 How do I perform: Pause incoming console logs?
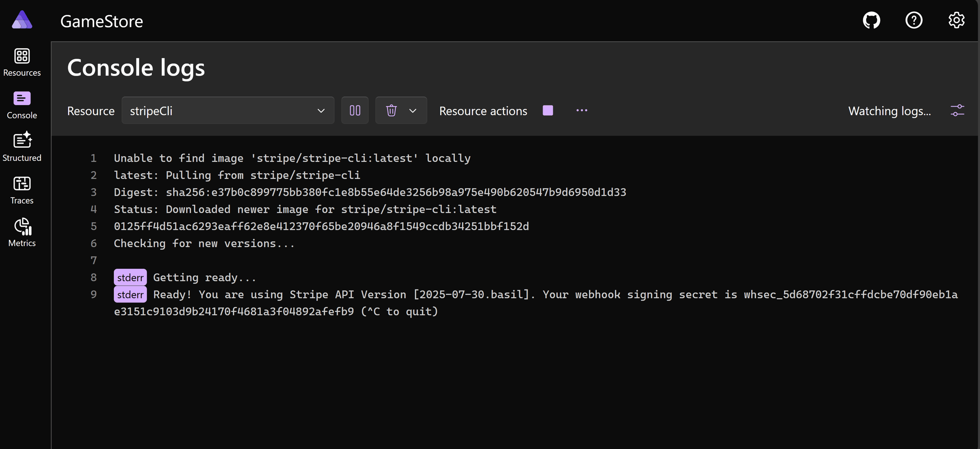click(355, 110)
